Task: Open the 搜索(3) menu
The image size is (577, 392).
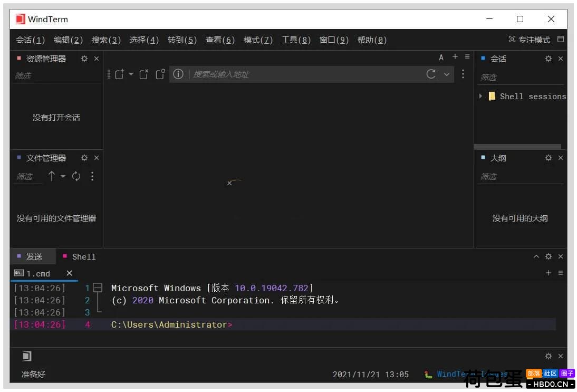Action: [106, 40]
